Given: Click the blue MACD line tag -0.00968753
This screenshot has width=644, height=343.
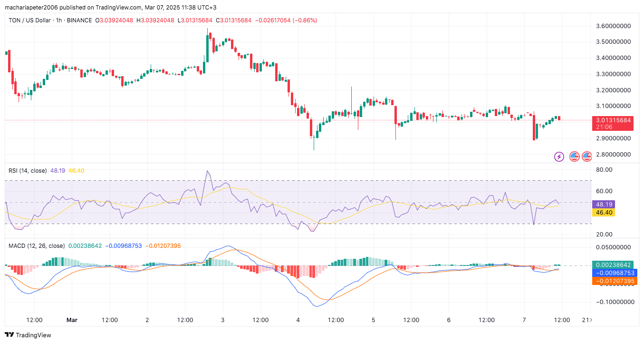Looking at the screenshot, I should tap(613, 273).
